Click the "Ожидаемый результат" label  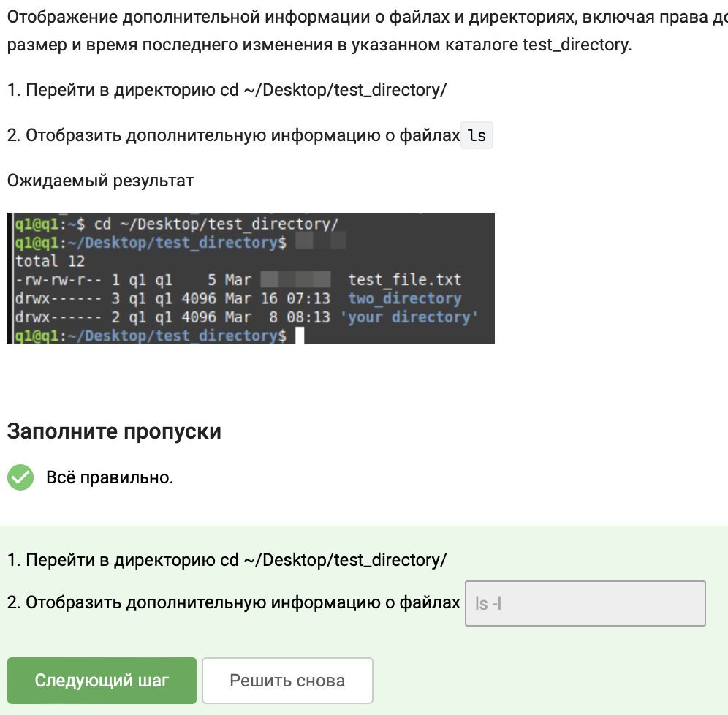[100, 181]
